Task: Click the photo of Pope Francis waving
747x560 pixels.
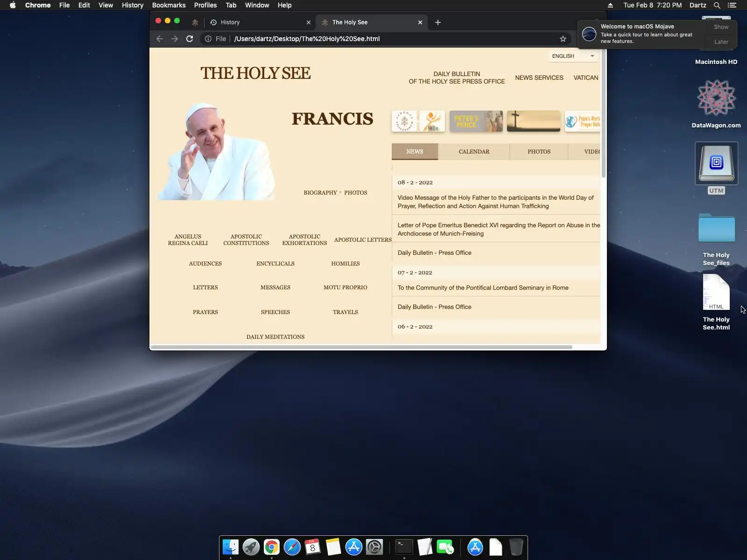Action: tap(217, 151)
